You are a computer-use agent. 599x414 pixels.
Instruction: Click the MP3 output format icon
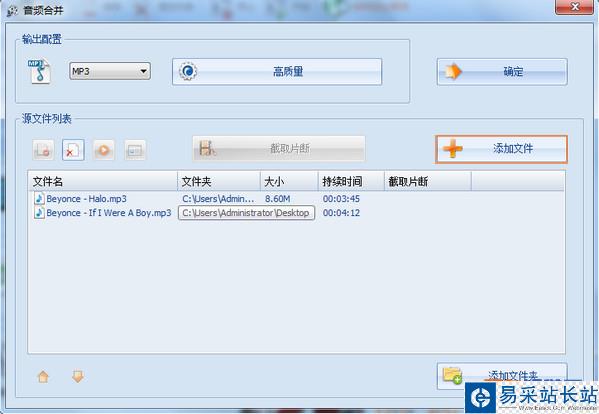pos(39,71)
